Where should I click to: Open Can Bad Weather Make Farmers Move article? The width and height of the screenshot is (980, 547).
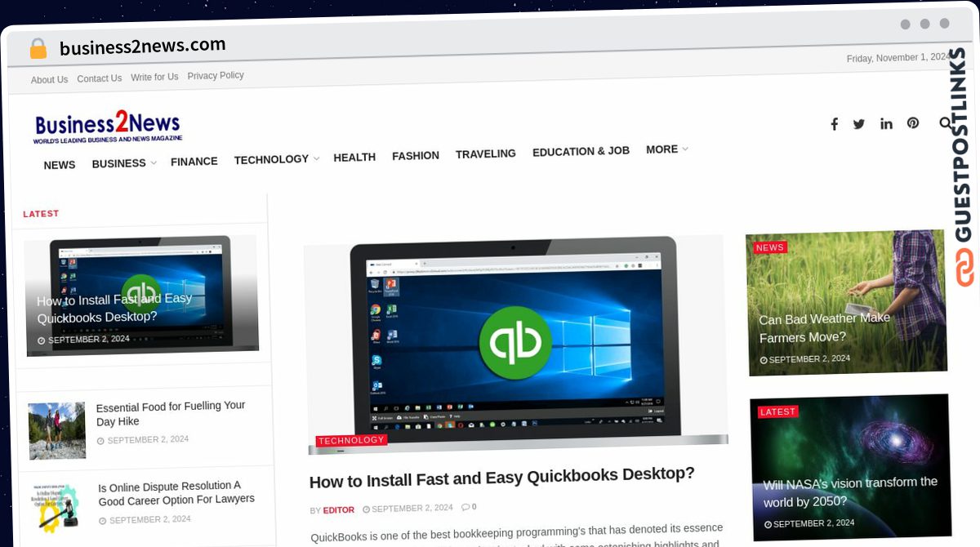tap(824, 327)
